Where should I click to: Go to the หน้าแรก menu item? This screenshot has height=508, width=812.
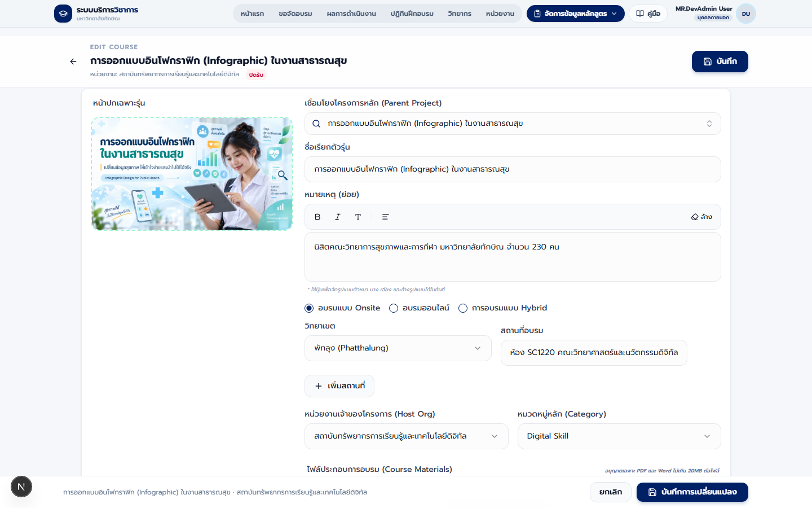tap(252, 14)
